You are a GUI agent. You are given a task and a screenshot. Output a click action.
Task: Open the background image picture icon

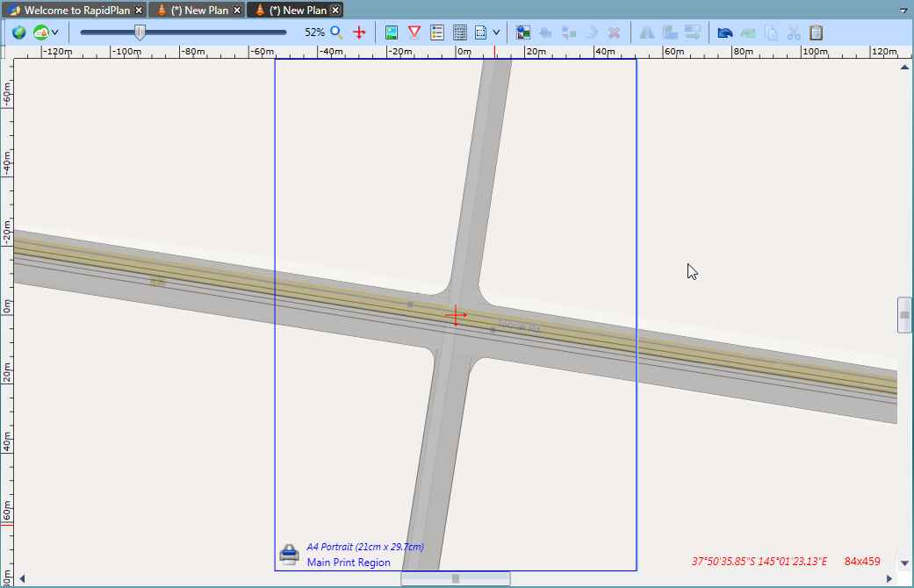click(391, 32)
